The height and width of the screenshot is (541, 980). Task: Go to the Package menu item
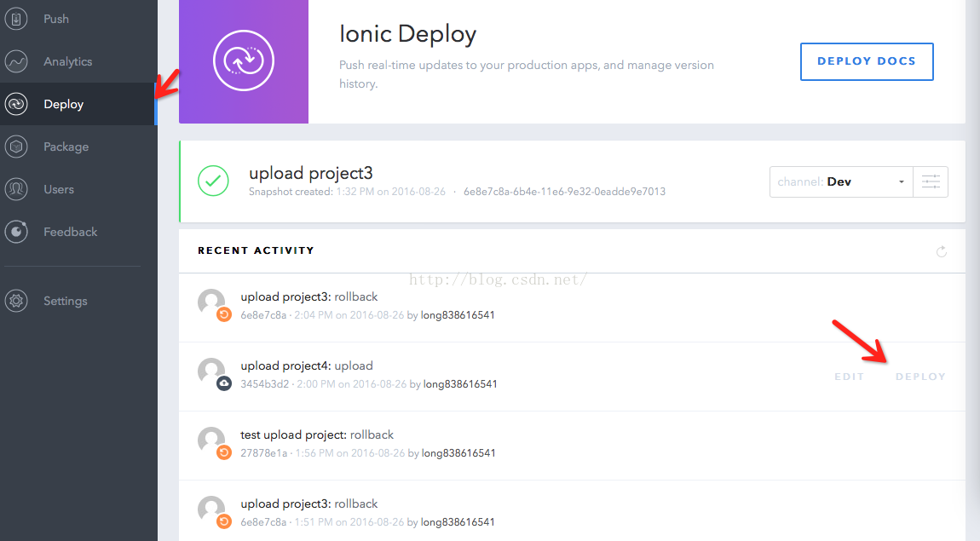pyautogui.click(x=66, y=147)
